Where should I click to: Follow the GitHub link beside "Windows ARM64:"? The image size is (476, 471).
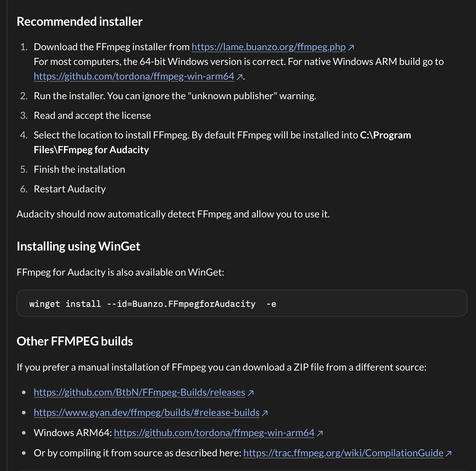tap(214, 433)
